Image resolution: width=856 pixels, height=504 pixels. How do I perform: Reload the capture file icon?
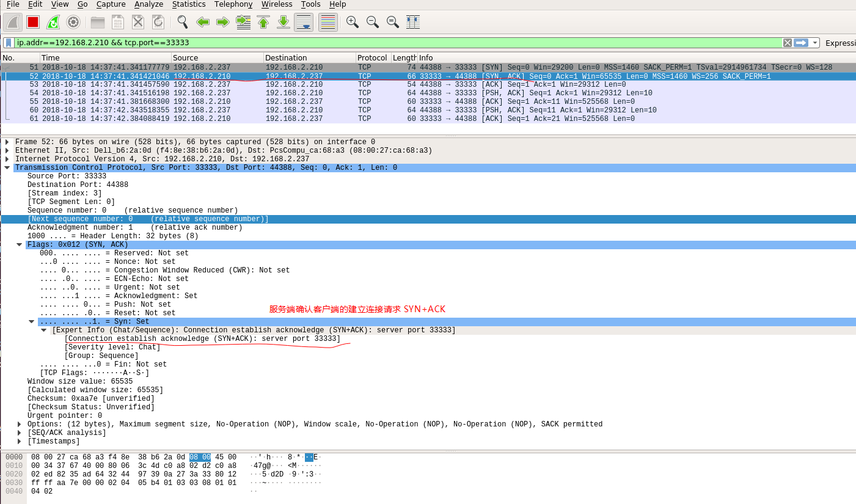coord(158,23)
